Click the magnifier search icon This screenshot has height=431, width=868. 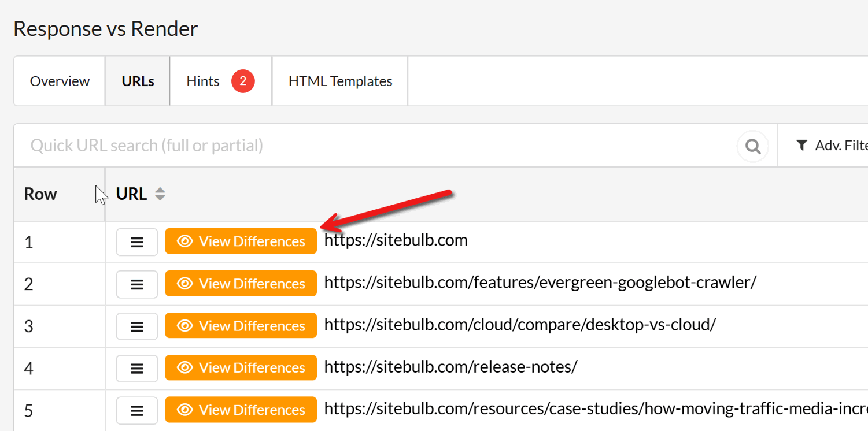click(x=752, y=146)
